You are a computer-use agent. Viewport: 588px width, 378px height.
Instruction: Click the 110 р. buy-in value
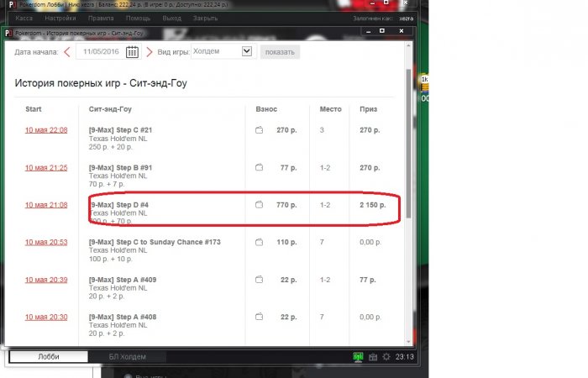coord(286,242)
